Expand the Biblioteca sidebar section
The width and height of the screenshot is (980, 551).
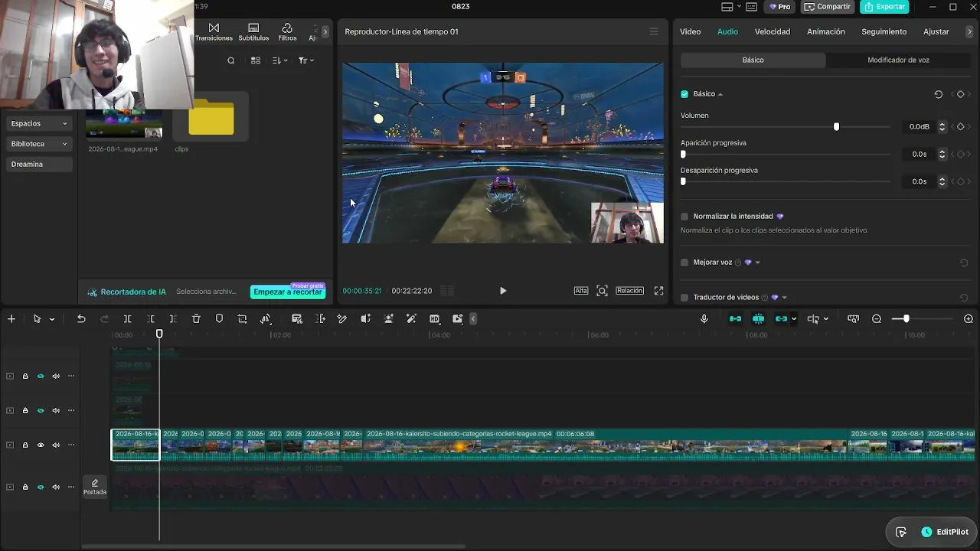click(39, 144)
